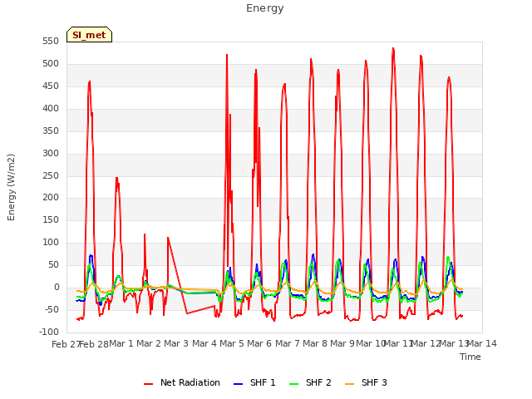Click the 300 y-axis tick label
The height and width of the screenshot is (399, 532).
[x=51, y=153]
